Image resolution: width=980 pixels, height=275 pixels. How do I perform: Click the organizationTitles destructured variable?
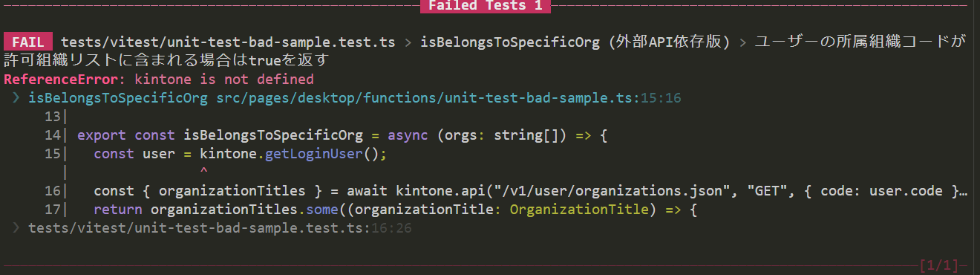coord(232,191)
